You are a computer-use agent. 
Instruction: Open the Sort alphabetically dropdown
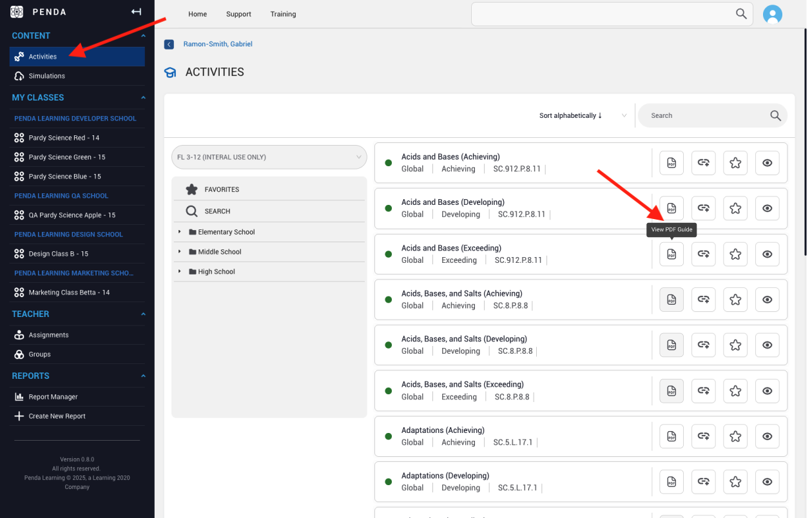pyautogui.click(x=582, y=116)
